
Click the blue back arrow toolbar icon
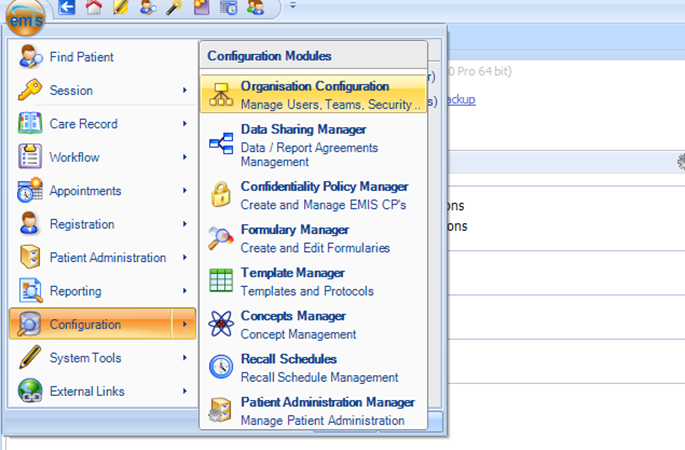pos(68,9)
